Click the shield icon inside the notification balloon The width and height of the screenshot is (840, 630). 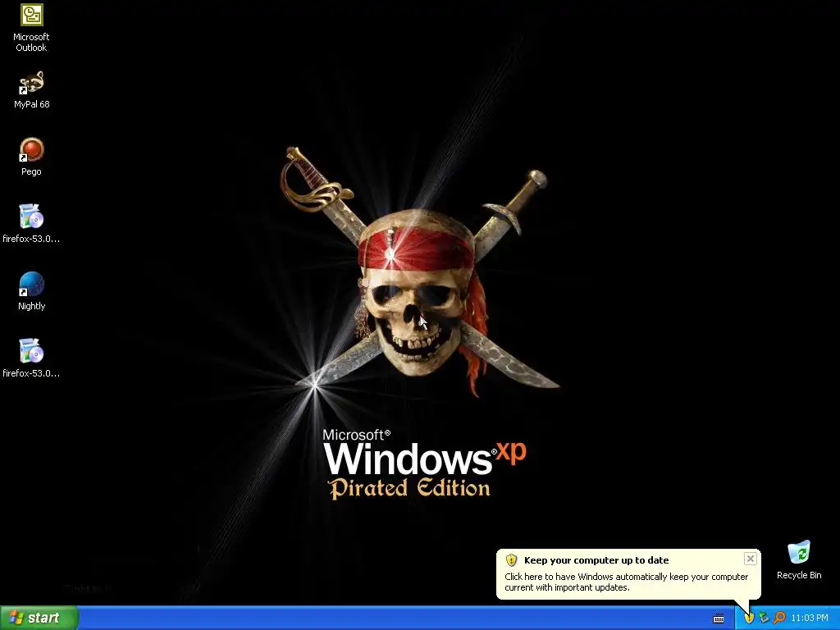[512, 560]
